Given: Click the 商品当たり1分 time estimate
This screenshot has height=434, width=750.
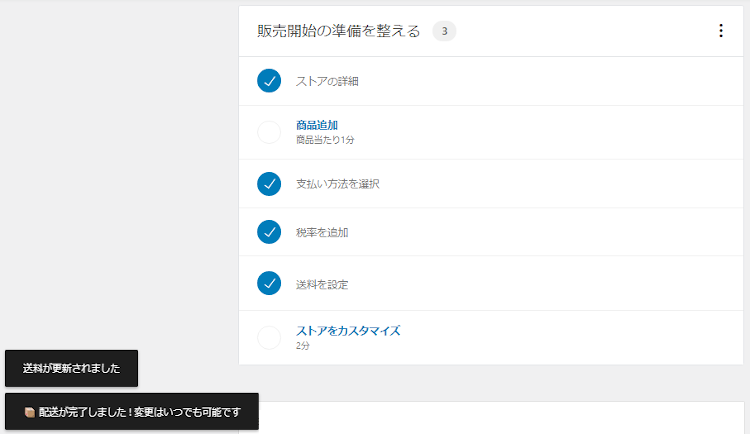Looking at the screenshot, I should pyautogui.click(x=325, y=140).
